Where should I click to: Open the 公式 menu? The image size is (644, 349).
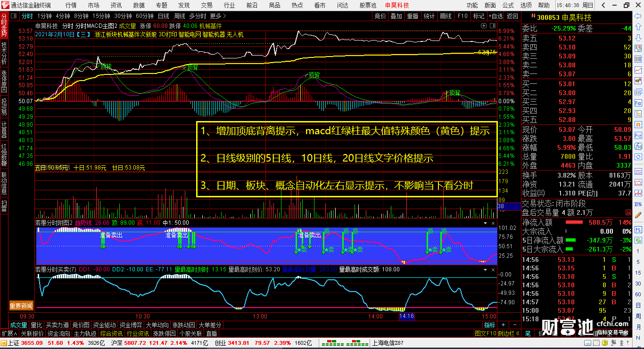tap(508, 6)
